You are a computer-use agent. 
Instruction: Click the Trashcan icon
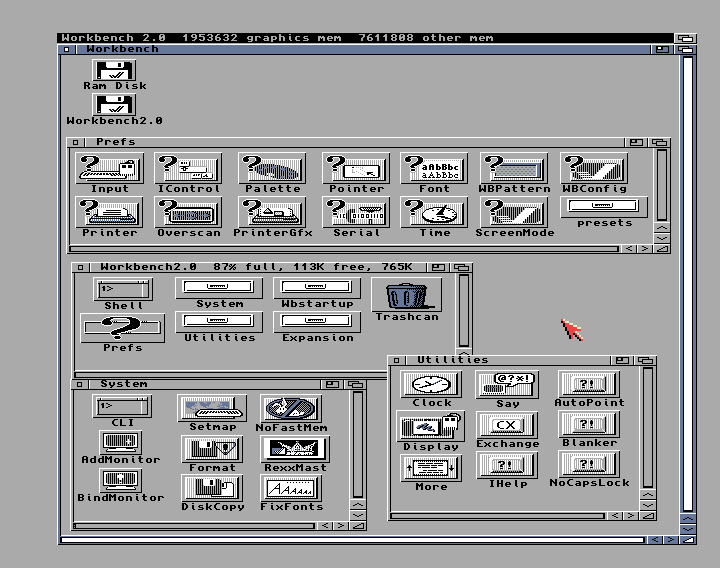(x=406, y=295)
